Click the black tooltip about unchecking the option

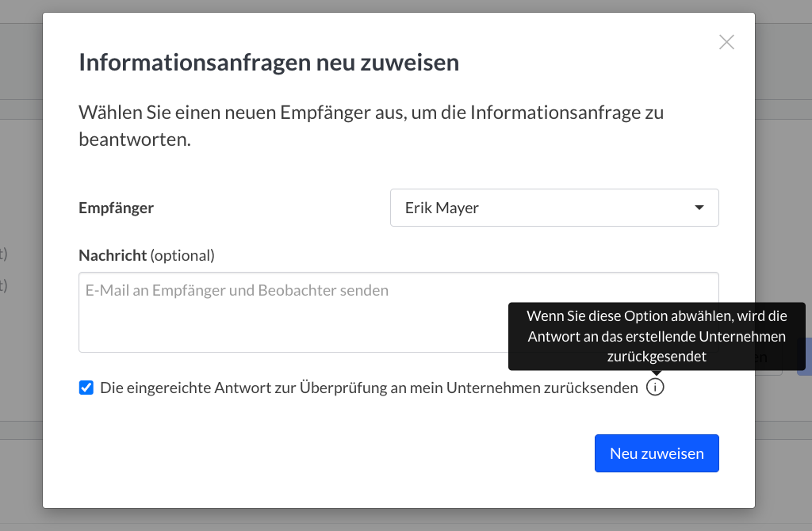657,336
